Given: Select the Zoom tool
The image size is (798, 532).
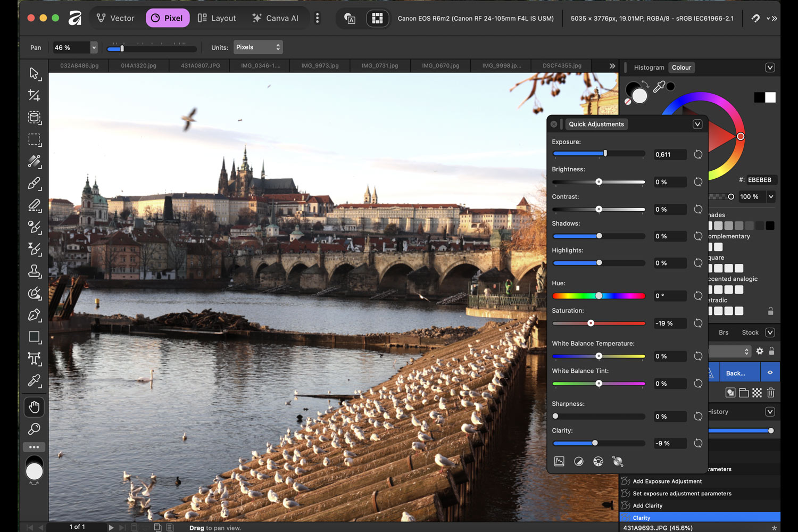Looking at the screenshot, I should point(34,429).
